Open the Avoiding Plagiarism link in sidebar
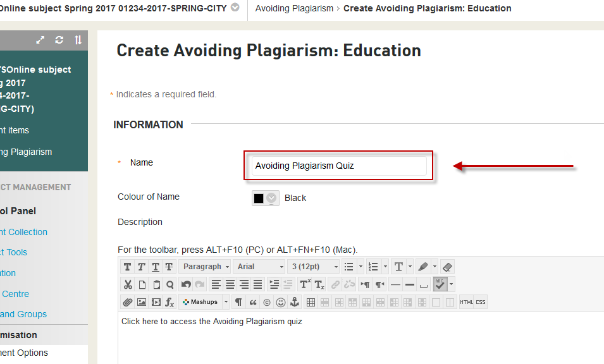This screenshot has height=364, width=604. coord(26,152)
